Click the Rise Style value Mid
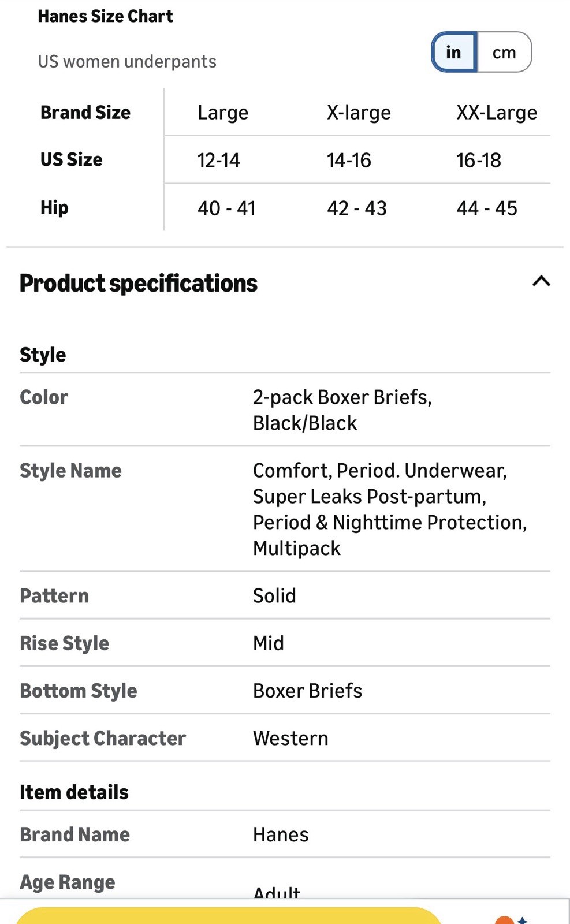Viewport: 570px width, 924px height. pos(269,643)
